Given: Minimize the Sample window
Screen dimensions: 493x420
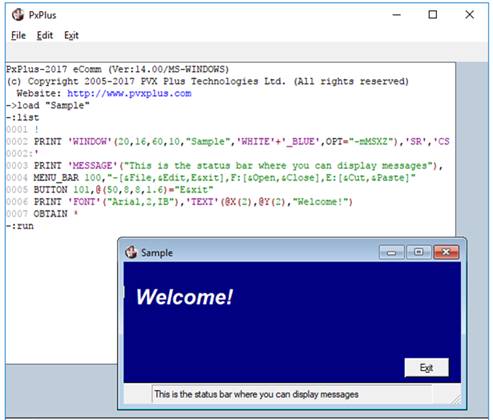Looking at the screenshot, I should [392, 252].
